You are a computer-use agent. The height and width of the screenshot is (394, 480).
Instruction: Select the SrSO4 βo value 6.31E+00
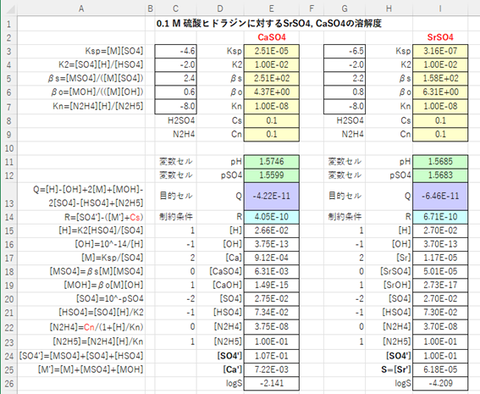(x=440, y=92)
